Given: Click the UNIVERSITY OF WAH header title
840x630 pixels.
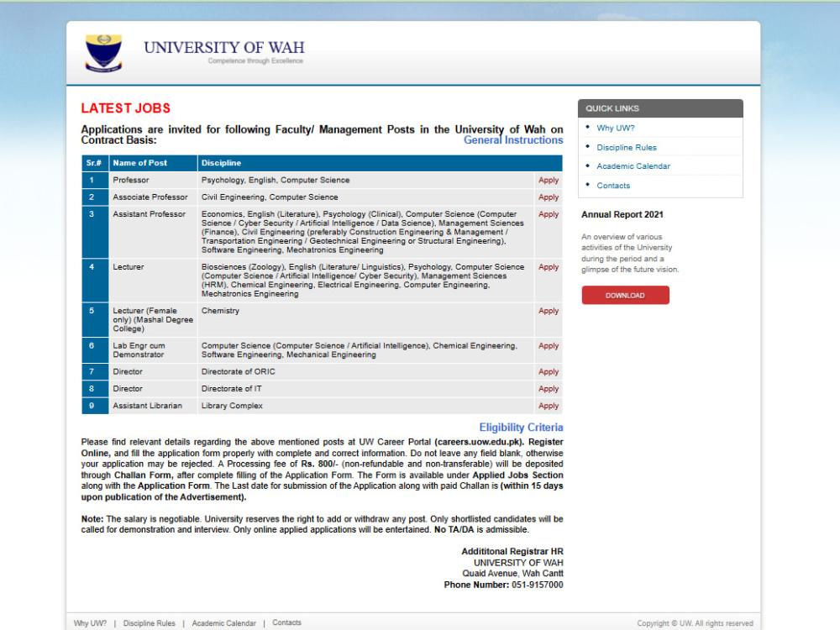Looking at the screenshot, I should (224, 47).
